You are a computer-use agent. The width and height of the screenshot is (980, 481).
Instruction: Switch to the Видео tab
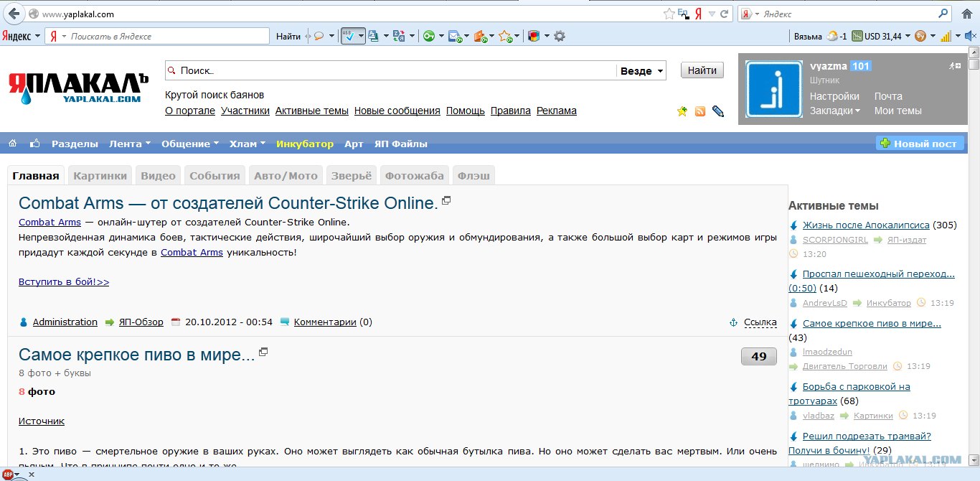[158, 175]
